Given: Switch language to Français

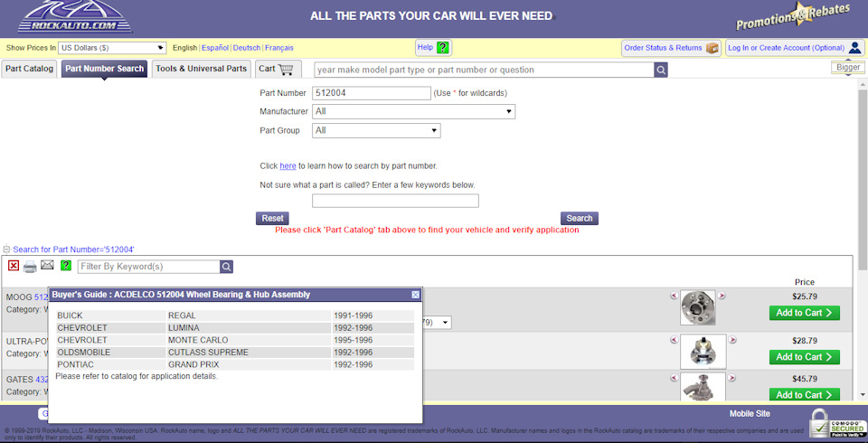Looking at the screenshot, I should tap(279, 48).
